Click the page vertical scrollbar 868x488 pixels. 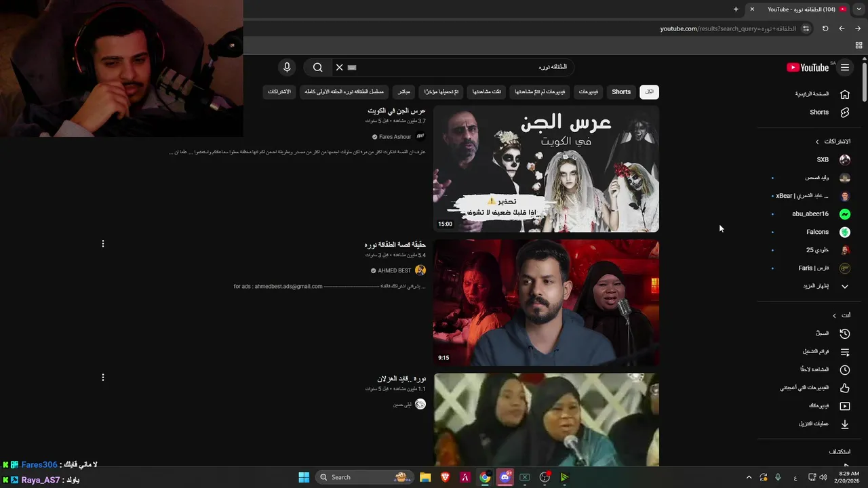(x=865, y=83)
